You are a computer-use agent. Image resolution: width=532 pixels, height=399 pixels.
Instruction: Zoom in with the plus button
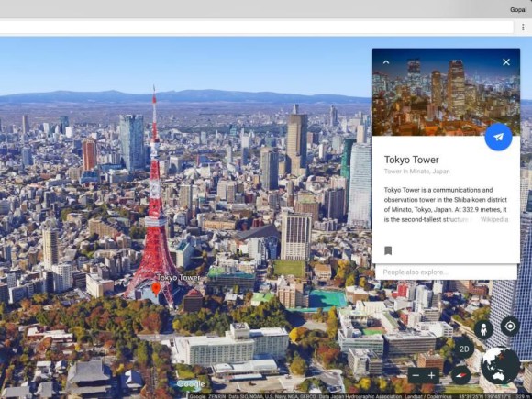[432, 375]
